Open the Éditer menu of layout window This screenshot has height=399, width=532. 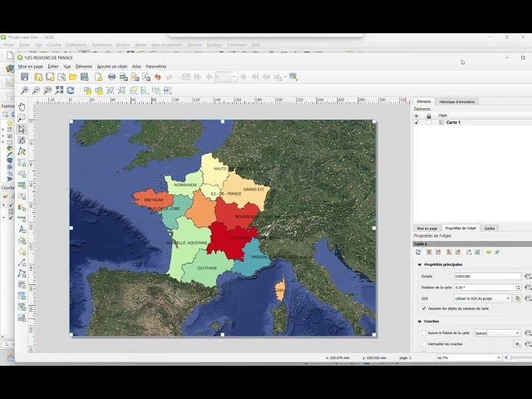pos(53,66)
